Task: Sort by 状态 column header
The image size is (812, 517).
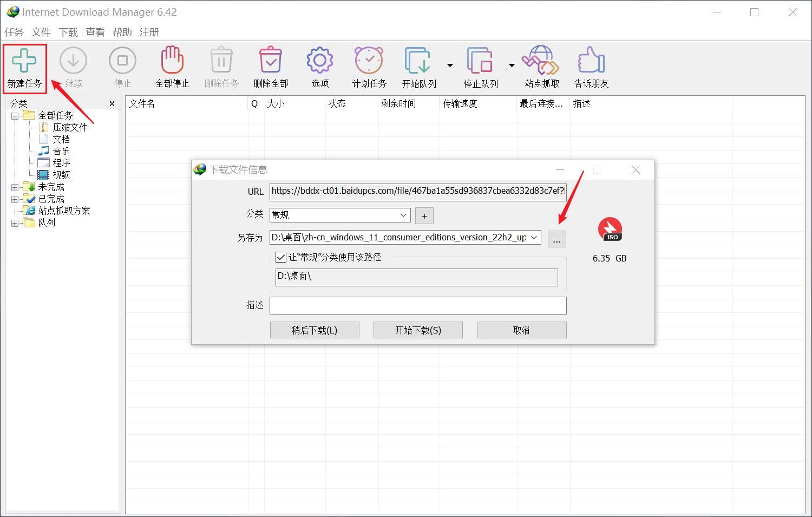Action: tap(352, 103)
